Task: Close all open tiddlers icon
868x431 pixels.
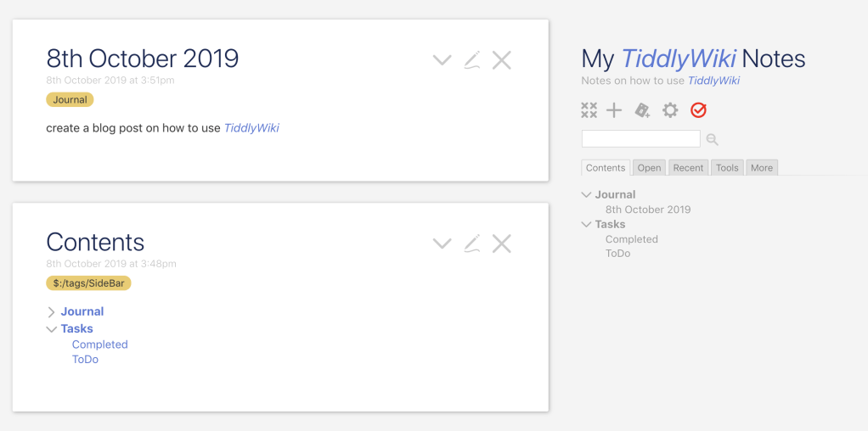Action: 589,110
